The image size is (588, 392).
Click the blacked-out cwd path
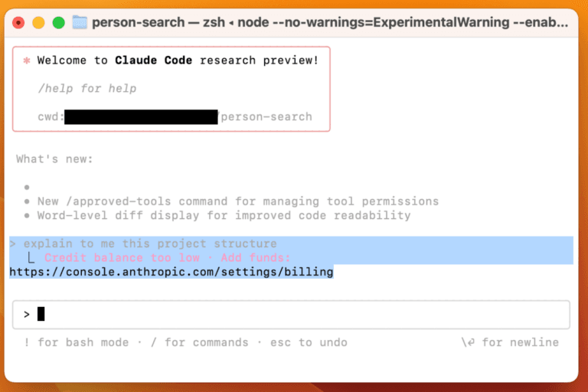pos(141,117)
